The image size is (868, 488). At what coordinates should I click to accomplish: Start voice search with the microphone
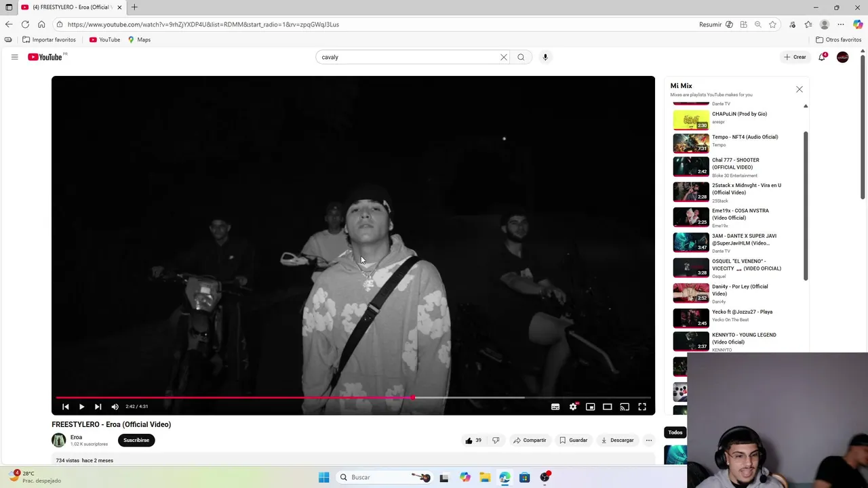pos(545,57)
